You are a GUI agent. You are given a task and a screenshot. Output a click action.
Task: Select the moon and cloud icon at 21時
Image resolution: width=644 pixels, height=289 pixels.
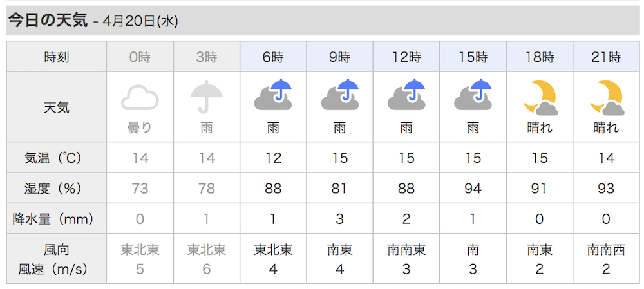tap(606, 97)
